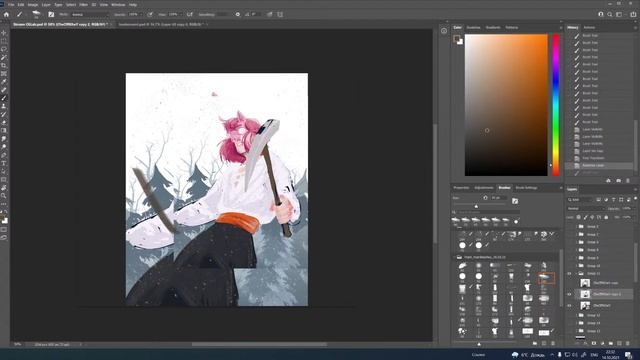This screenshot has width=640, height=360.
Task: Hide the Group 11 folder
Action: point(569,273)
